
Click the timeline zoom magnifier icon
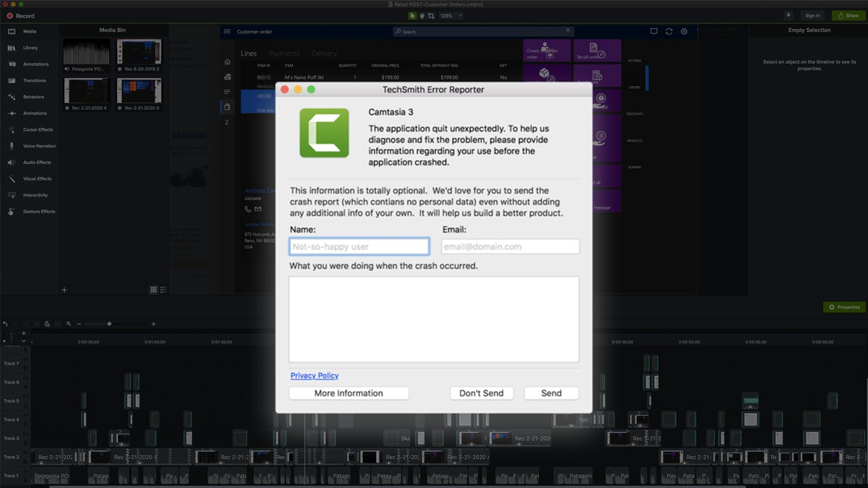coord(68,324)
